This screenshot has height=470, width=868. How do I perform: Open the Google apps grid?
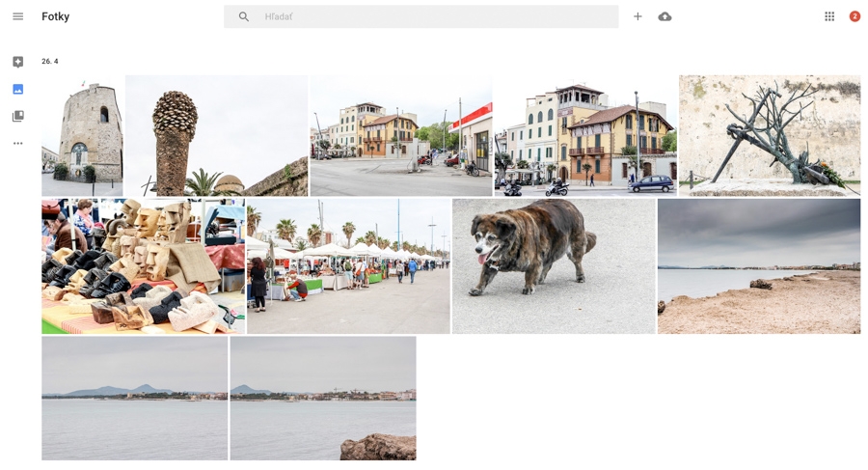[829, 16]
